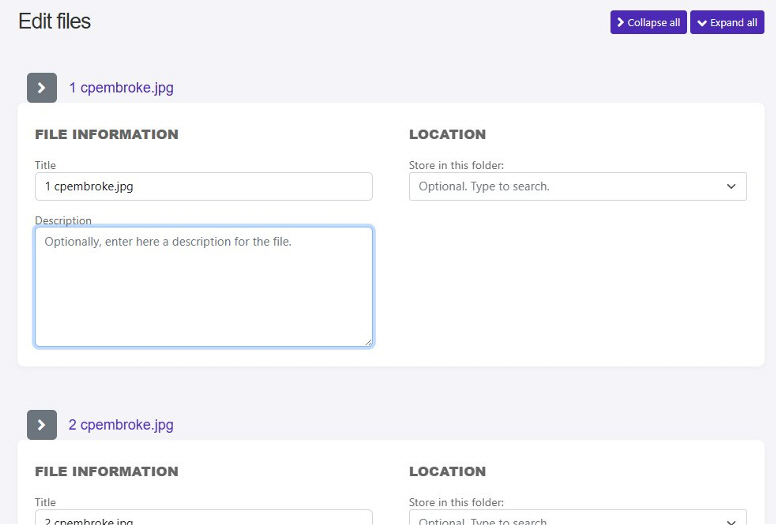Screen dimensions: 777x525
Task: Click the right chevron icon in Collapse all
Action: (x=621, y=22)
